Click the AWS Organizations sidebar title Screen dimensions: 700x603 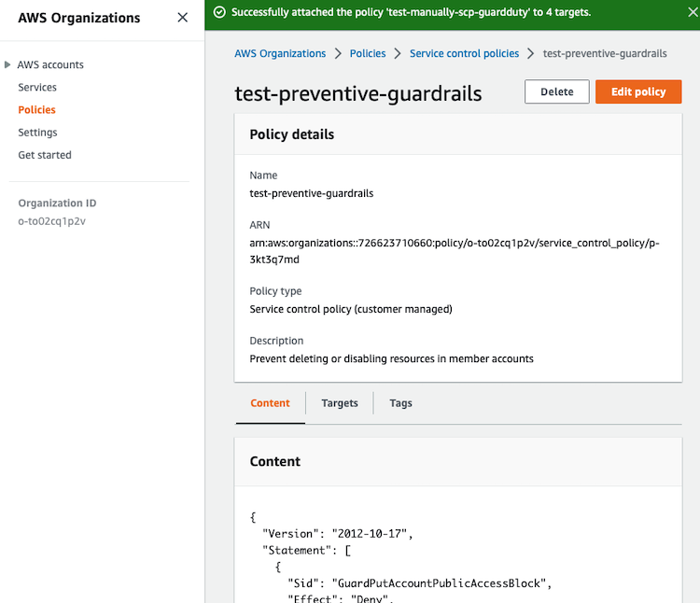pyautogui.click(x=79, y=18)
